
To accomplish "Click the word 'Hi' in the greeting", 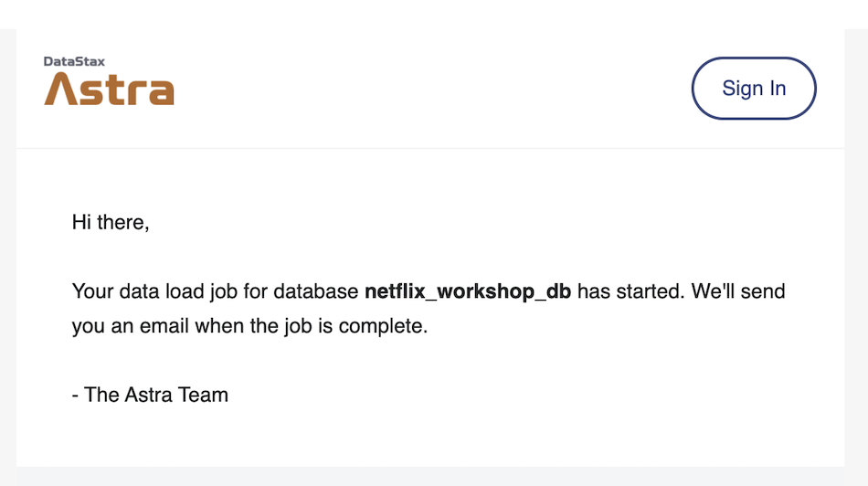I will [x=81, y=223].
